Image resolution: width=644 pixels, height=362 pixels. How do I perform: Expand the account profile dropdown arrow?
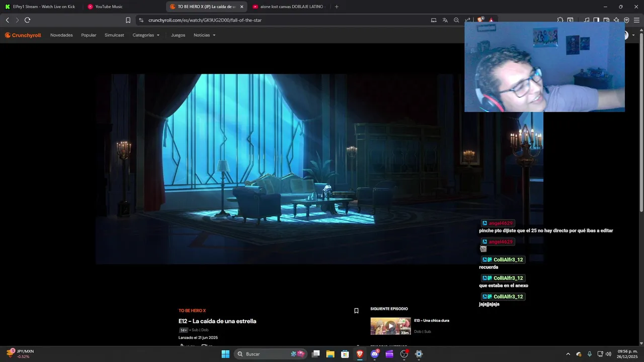[x=633, y=35]
